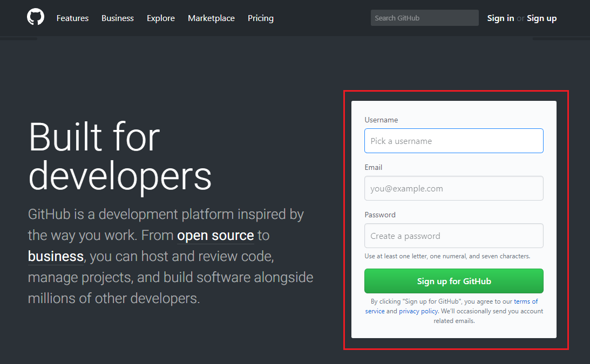Click the GitHub Octocat logo
The height and width of the screenshot is (364, 590).
tap(36, 17)
